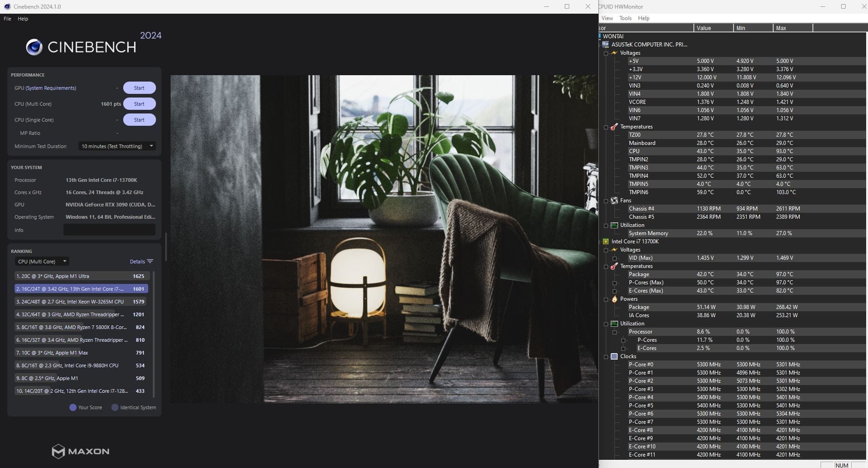Click the chip icon beside CPU Utilization
The height and width of the screenshot is (468, 868).
tap(614, 324)
